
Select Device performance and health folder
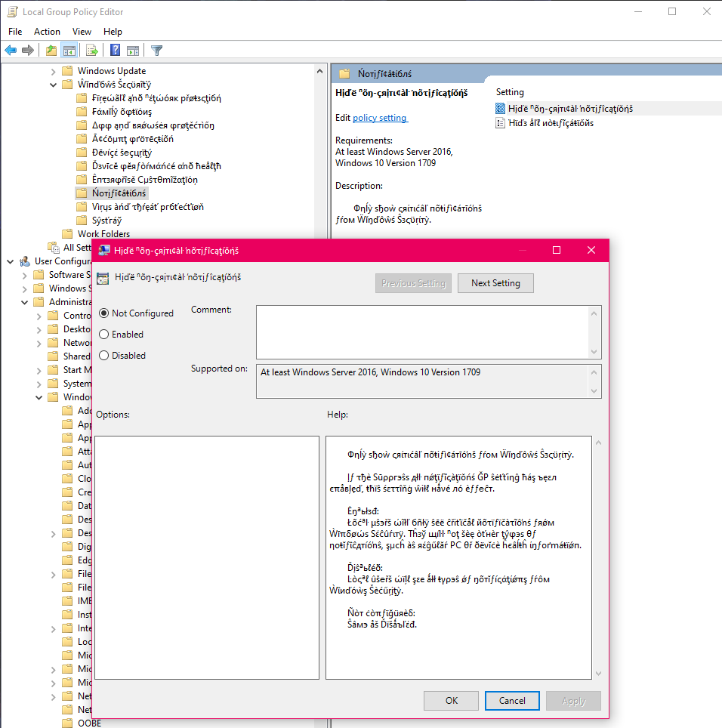coord(149,165)
